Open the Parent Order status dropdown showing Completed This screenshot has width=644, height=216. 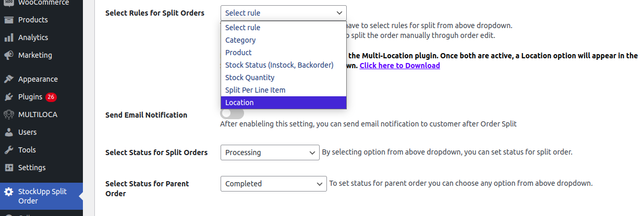pos(273,184)
